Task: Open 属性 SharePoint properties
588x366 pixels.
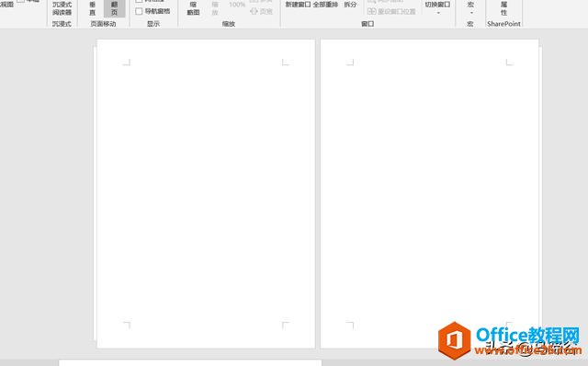Action: pos(503,8)
